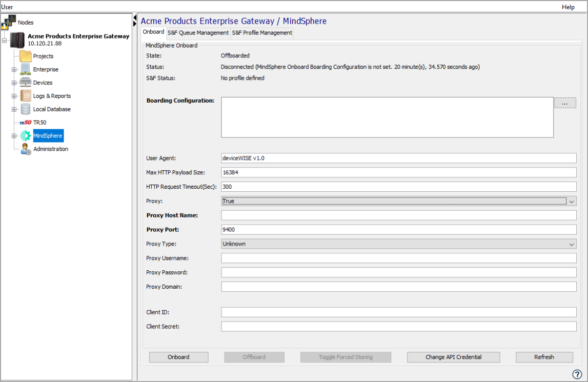Image resolution: width=588 pixels, height=382 pixels.
Task: Click into the Boarding Configuration text area
Action: point(388,117)
